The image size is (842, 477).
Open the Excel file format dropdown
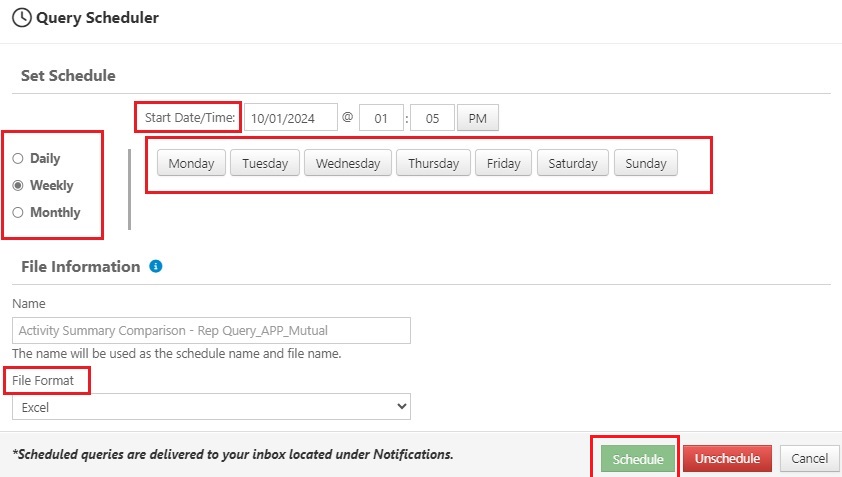click(212, 407)
